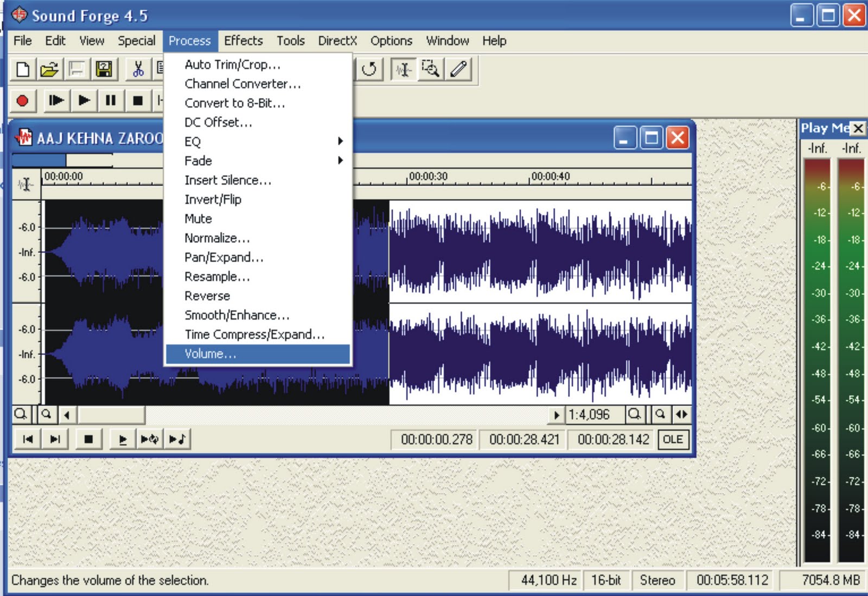
Task: Expand the EQ submenu arrow
Action: point(340,141)
